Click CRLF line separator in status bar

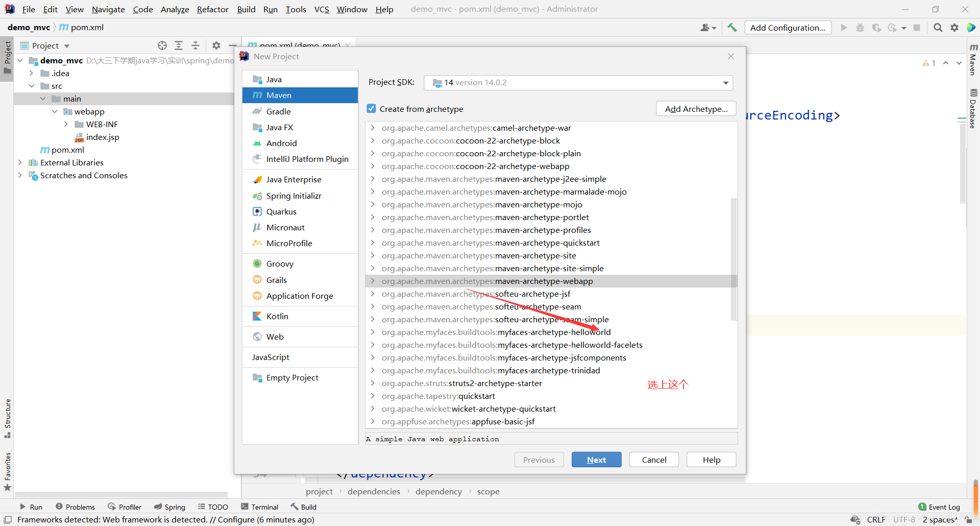pos(876,519)
